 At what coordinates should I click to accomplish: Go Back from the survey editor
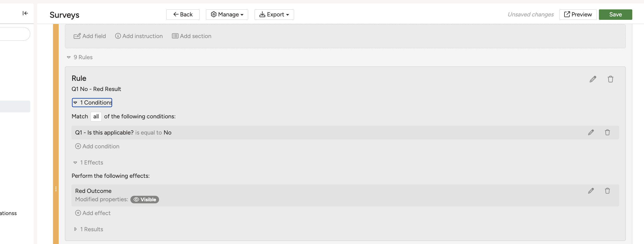[x=183, y=15]
